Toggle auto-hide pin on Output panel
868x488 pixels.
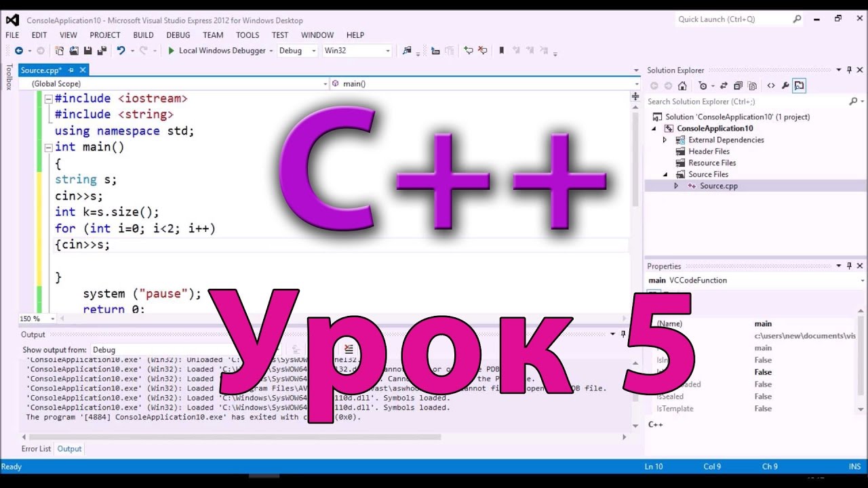click(x=623, y=334)
